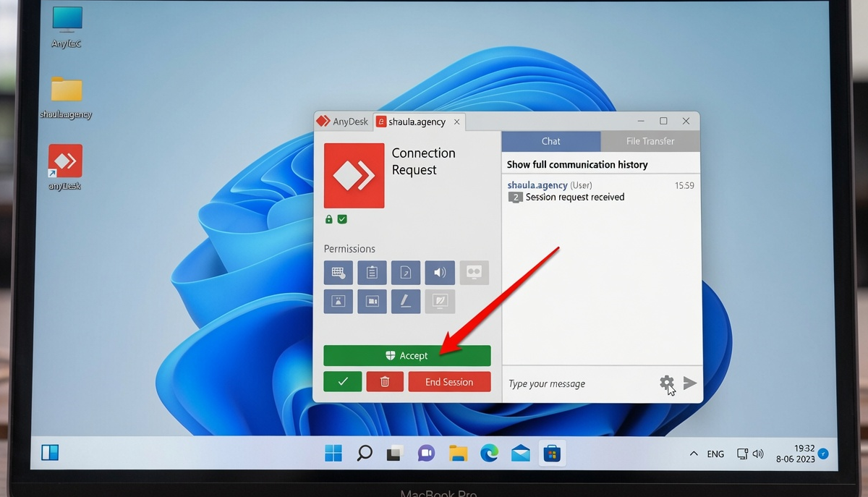Toggle the grayed session recording permission
The width and height of the screenshot is (868, 497).
[474, 273]
